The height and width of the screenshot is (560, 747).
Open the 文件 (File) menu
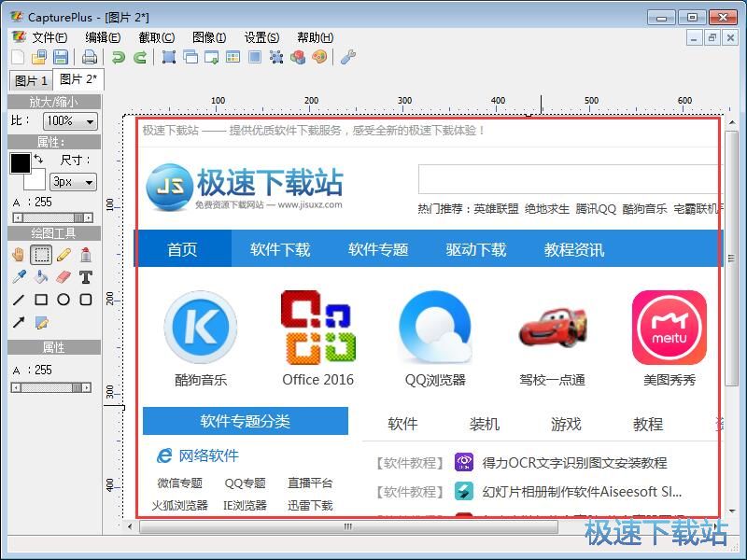pyautogui.click(x=49, y=37)
